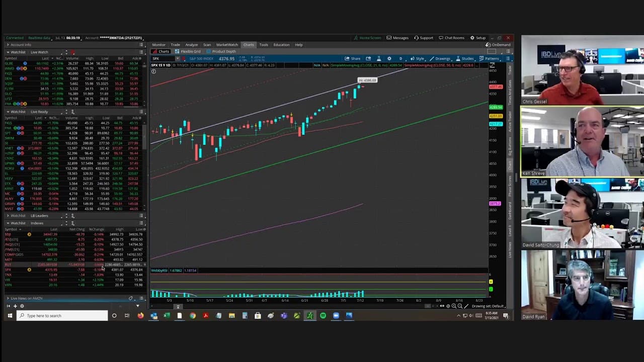
Task: Open Support from the top bar
Action: tap(423, 38)
